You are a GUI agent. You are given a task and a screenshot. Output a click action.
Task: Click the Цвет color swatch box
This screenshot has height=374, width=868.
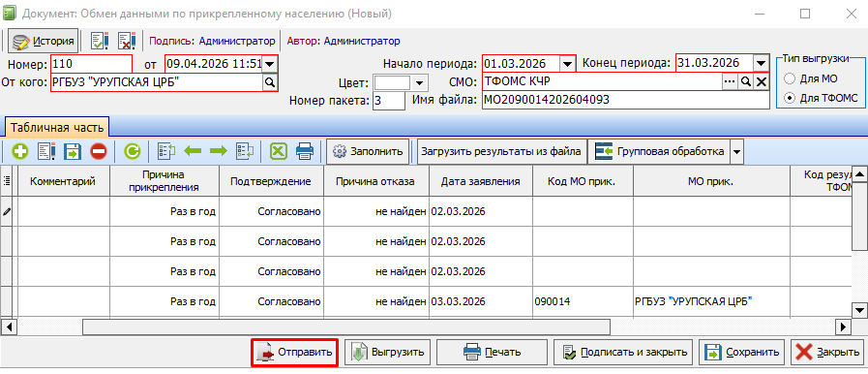[x=393, y=83]
